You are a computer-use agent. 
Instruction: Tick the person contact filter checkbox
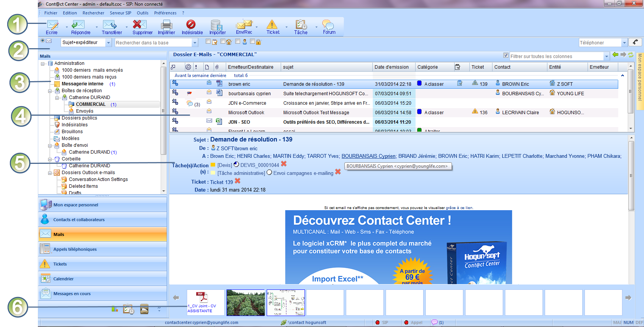[238, 41]
